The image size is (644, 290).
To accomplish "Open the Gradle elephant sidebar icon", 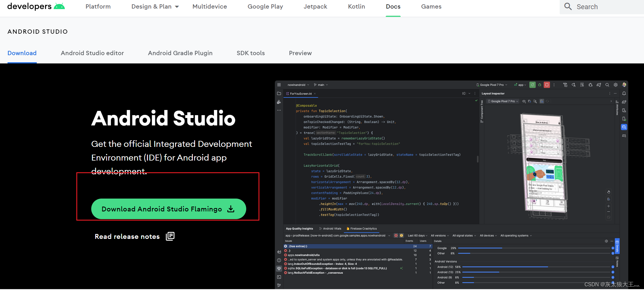I will 624,102.
